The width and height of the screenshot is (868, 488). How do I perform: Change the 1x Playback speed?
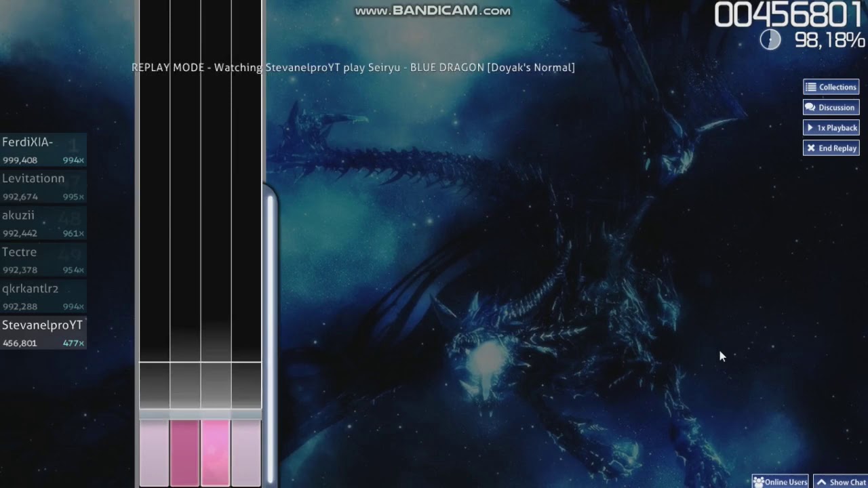tap(831, 127)
